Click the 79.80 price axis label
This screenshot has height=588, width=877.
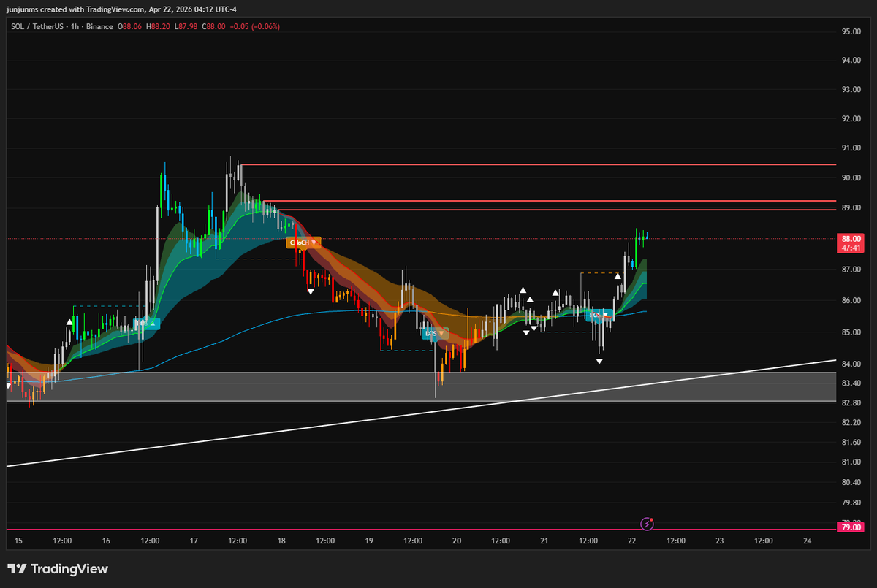[x=851, y=503]
